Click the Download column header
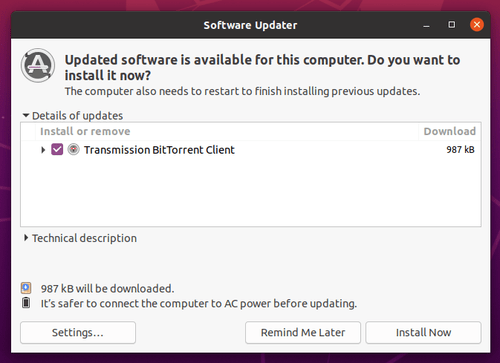Image resolution: width=500 pixels, height=363 pixels. [450, 131]
